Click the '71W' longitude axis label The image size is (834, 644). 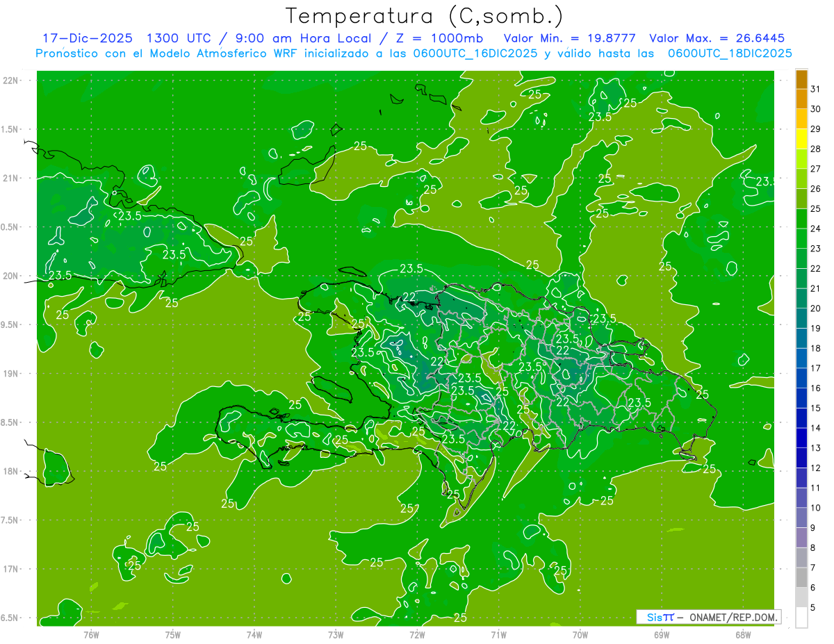[x=499, y=634]
